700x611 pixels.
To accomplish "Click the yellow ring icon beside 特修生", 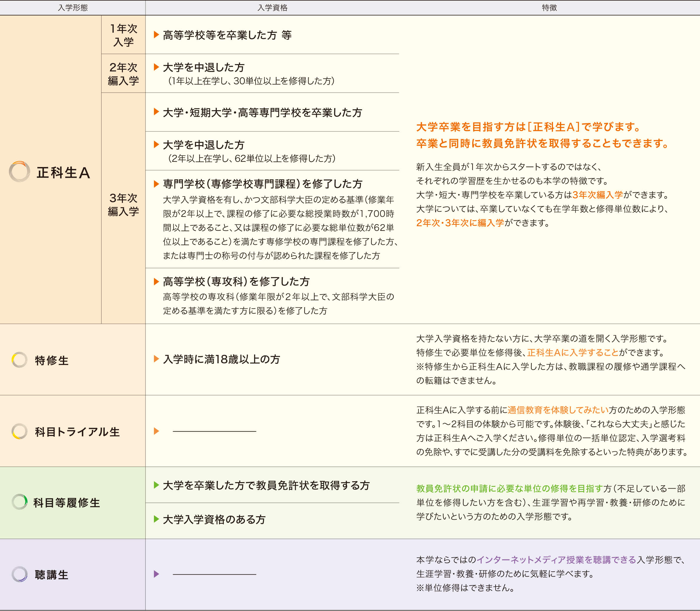I will pos(20,360).
